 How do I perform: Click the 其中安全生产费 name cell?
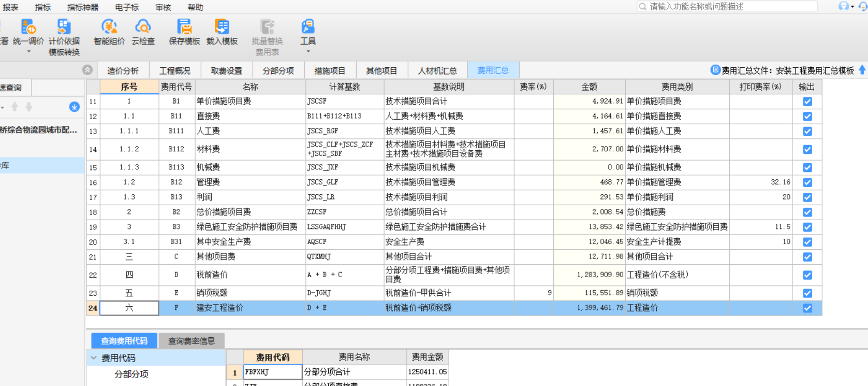[x=251, y=242]
